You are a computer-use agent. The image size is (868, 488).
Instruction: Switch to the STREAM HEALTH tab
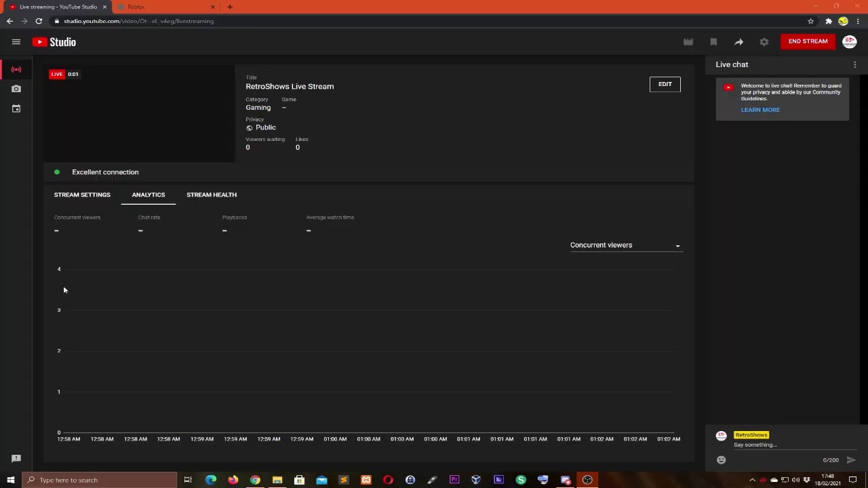tap(212, 195)
